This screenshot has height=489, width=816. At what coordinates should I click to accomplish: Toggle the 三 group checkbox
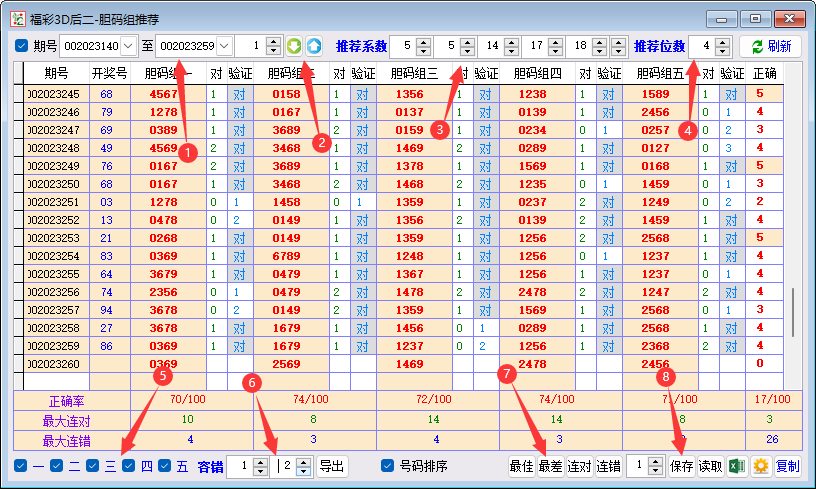point(93,466)
